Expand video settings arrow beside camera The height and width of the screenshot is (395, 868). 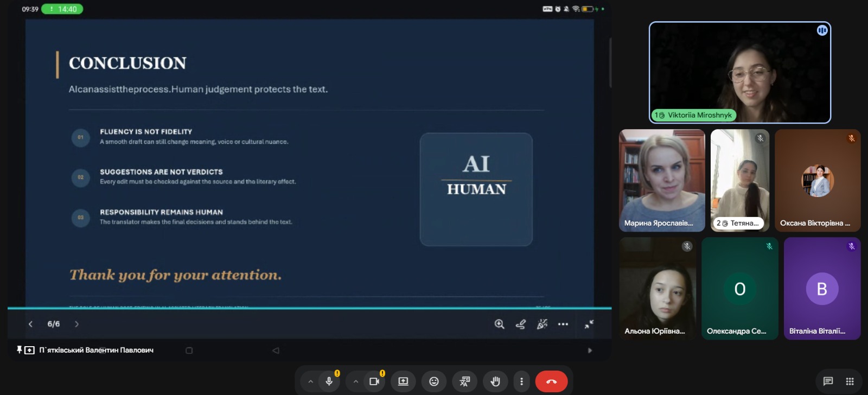(355, 381)
